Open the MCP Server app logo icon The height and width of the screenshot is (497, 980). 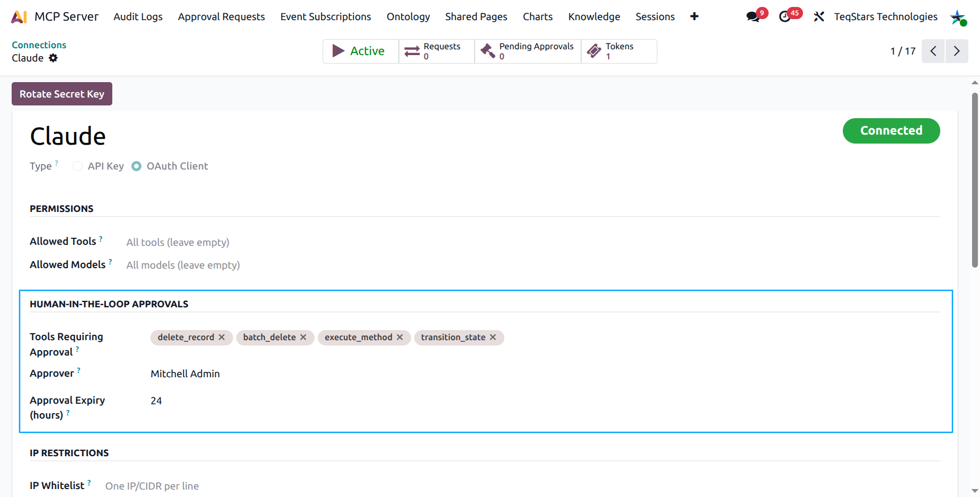[x=19, y=17]
